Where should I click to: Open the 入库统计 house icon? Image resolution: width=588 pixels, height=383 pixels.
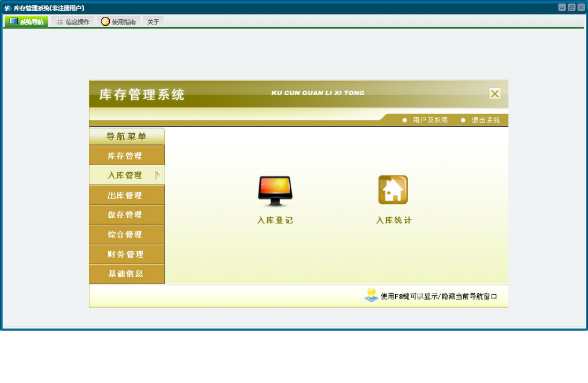[x=393, y=189]
